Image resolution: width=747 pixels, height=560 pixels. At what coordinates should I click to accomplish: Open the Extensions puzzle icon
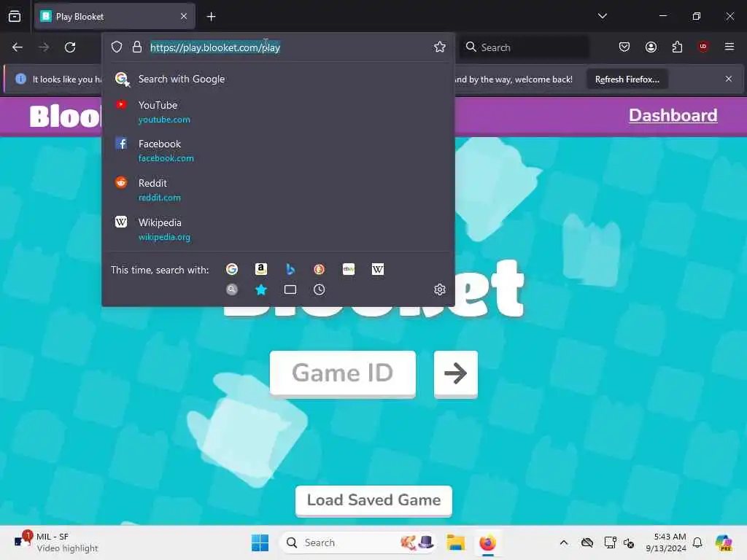(677, 47)
